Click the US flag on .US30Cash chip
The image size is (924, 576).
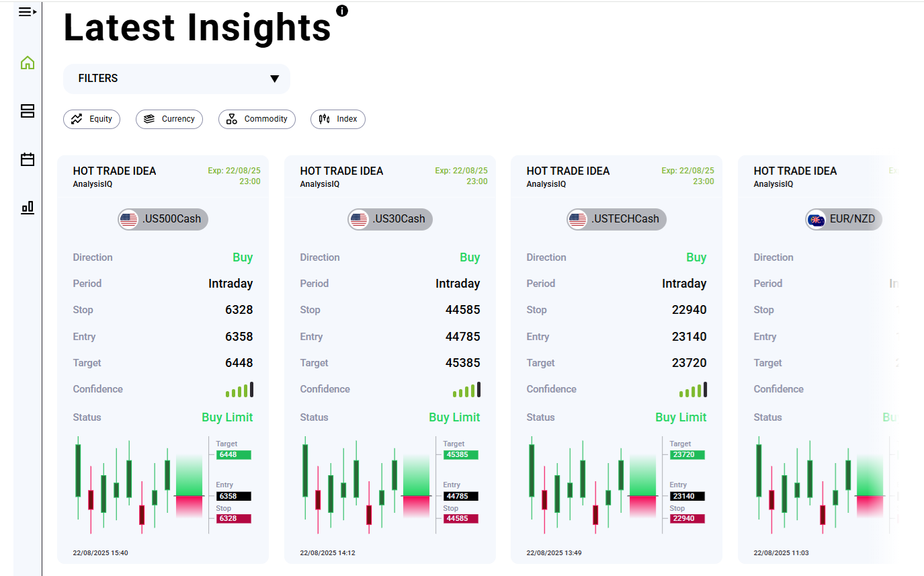click(x=358, y=219)
